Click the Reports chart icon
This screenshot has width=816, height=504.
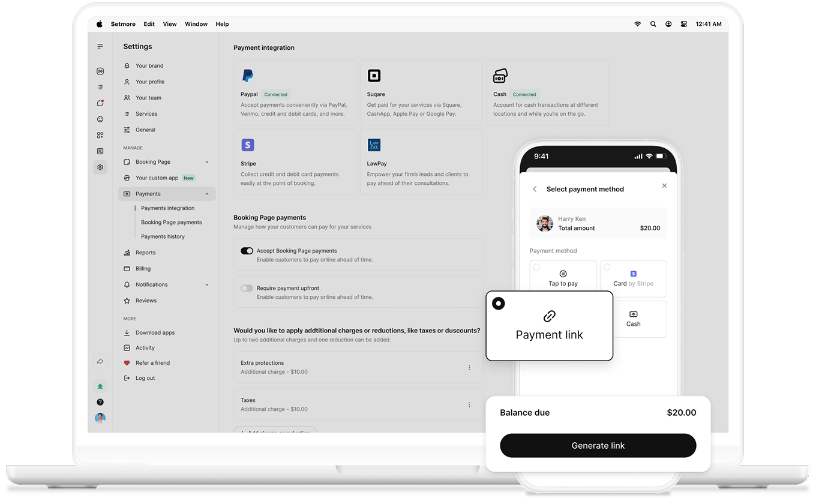pyautogui.click(x=127, y=253)
